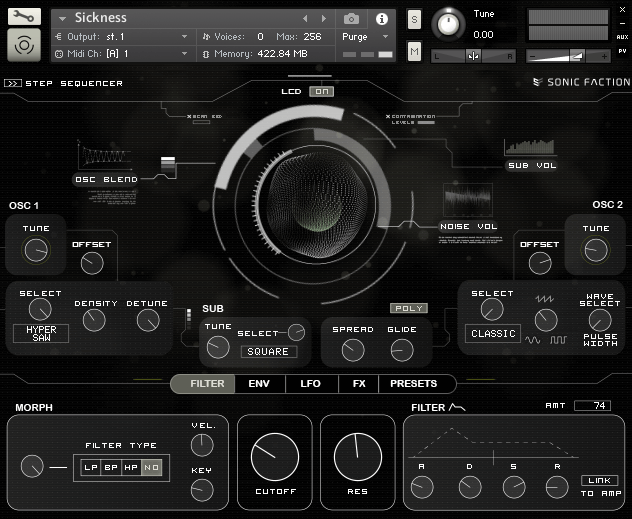Click the OSC 2 Tune knob
This screenshot has height=519, width=632.
tap(596, 250)
